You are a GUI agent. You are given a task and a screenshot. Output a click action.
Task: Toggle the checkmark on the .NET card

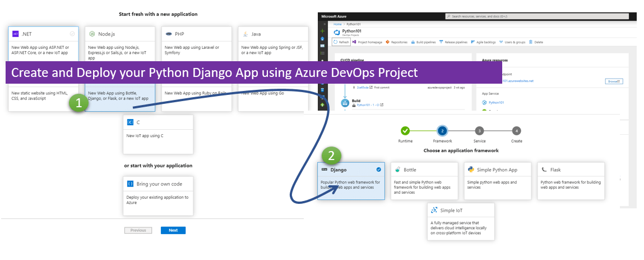[x=72, y=34]
